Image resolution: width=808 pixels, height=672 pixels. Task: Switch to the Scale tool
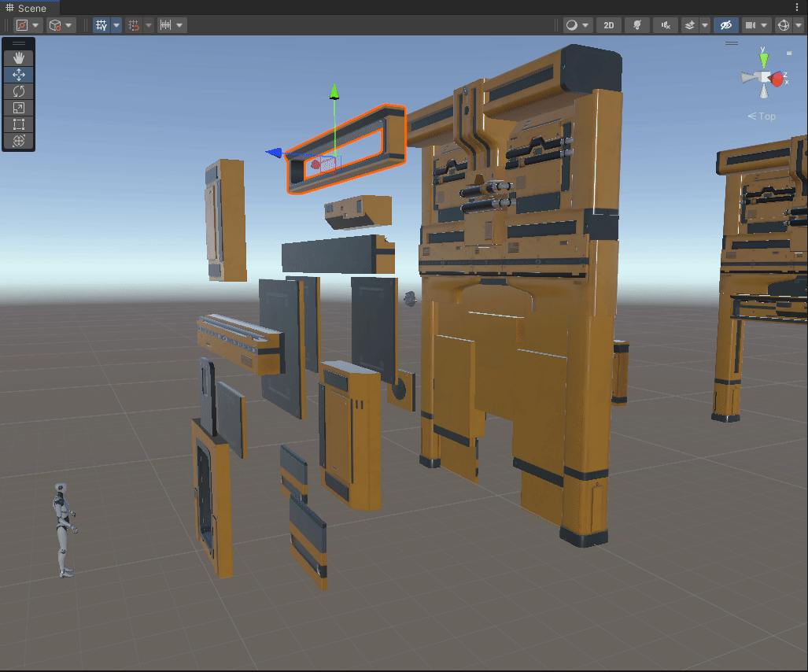[x=17, y=108]
